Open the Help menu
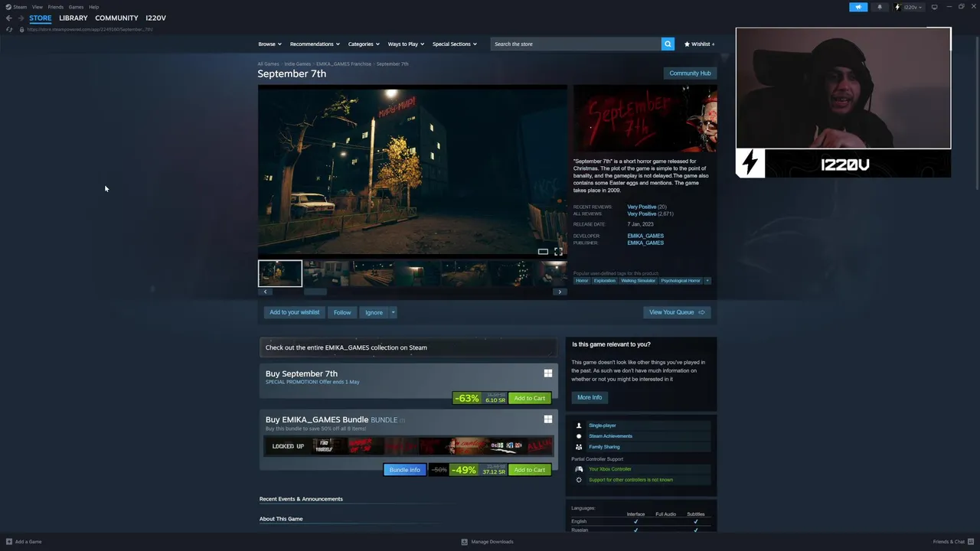Viewport: 980px width, 551px height. click(93, 7)
